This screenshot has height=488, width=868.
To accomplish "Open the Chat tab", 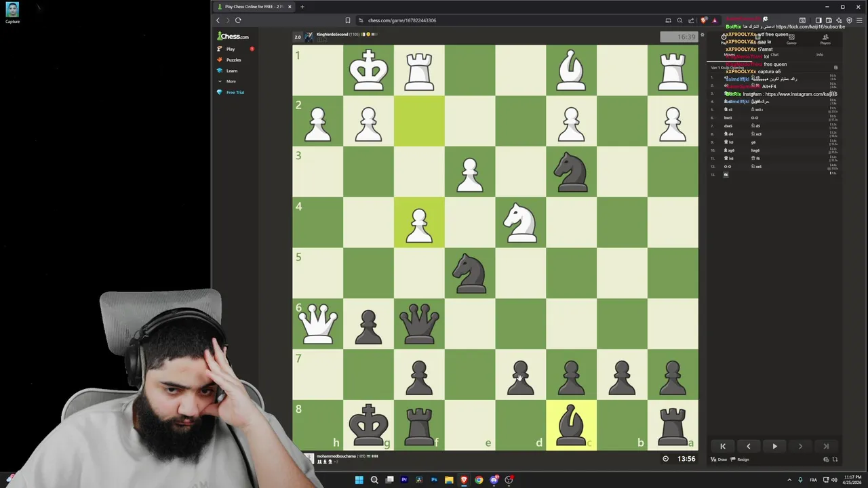I will (774, 54).
